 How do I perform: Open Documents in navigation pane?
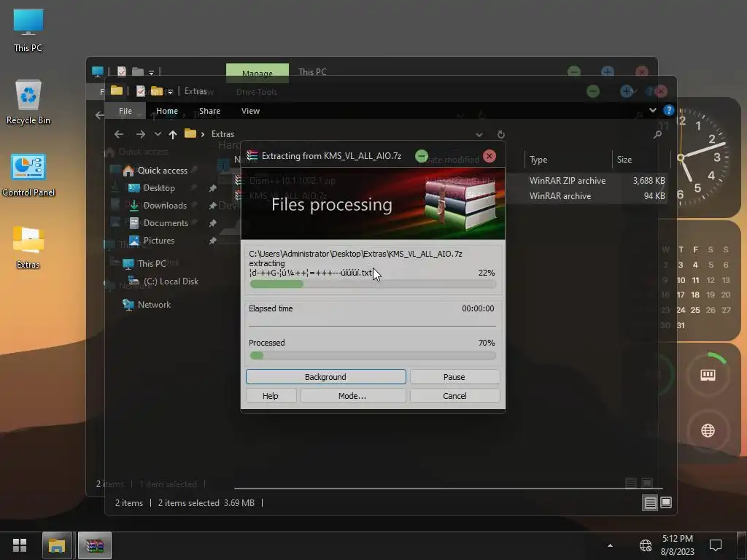[158, 223]
